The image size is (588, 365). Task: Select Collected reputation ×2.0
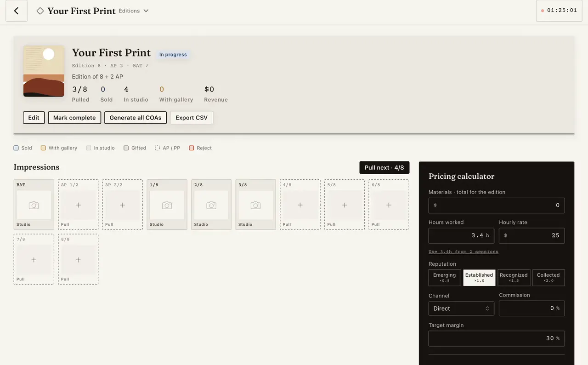[x=548, y=278]
